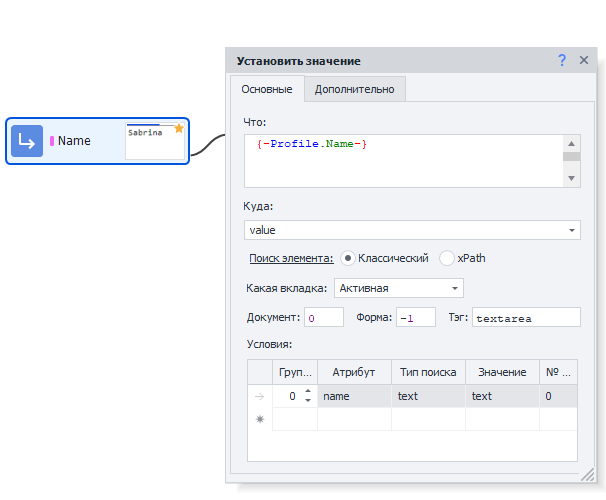606x500 pixels.
Task: Open the help question mark in dialog
Action: tap(562, 61)
